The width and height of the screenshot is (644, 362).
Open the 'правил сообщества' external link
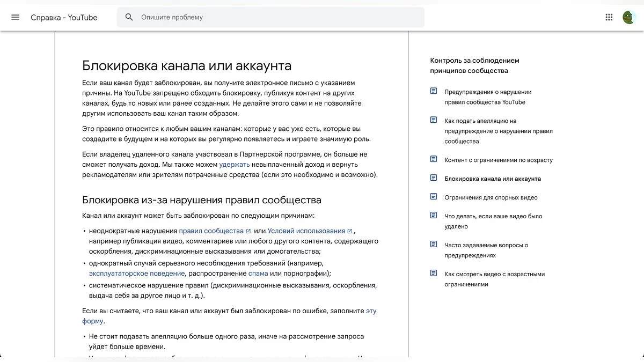click(x=211, y=231)
